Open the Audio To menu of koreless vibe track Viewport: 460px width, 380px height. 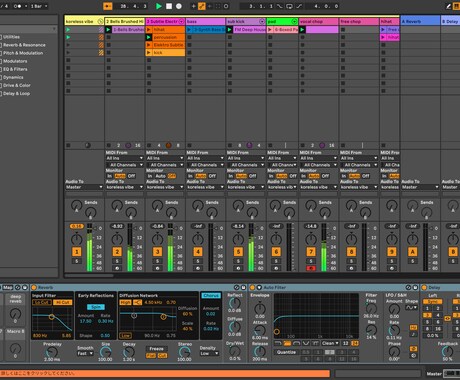coord(84,187)
